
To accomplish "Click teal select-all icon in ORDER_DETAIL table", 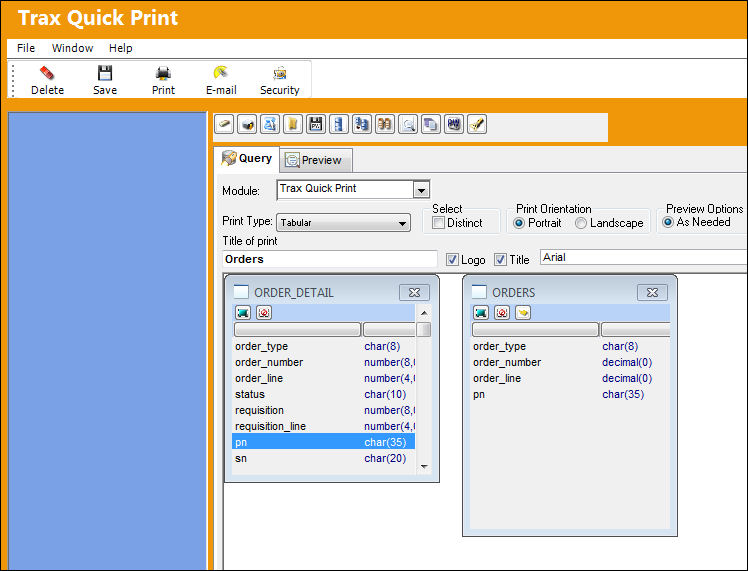I will coord(243,313).
